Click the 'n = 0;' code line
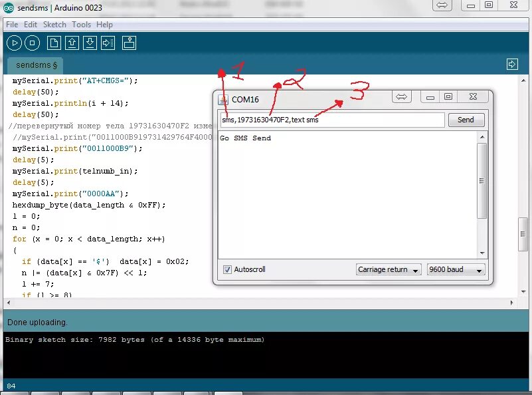 26,227
